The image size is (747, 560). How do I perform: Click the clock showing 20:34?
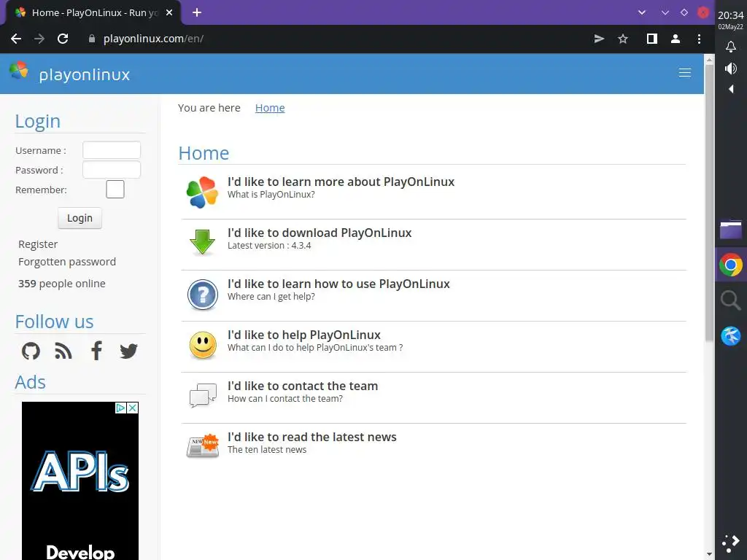(x=730, y=15)
